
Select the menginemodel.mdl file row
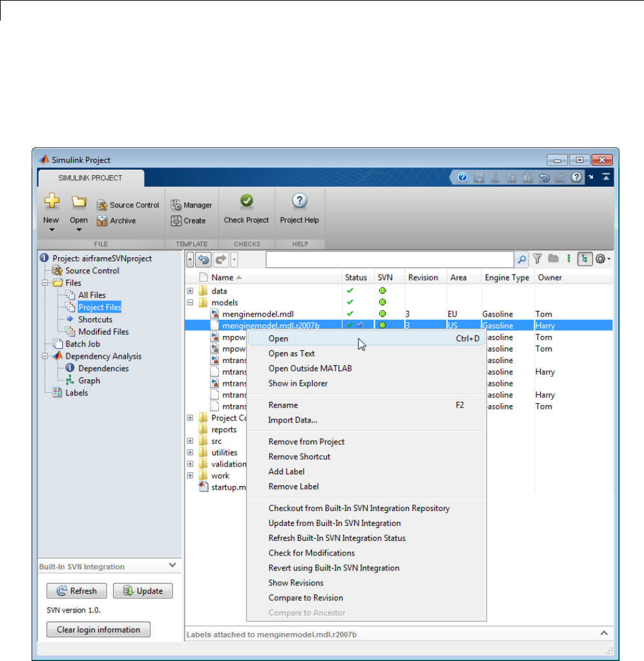[x=399, y=314]
